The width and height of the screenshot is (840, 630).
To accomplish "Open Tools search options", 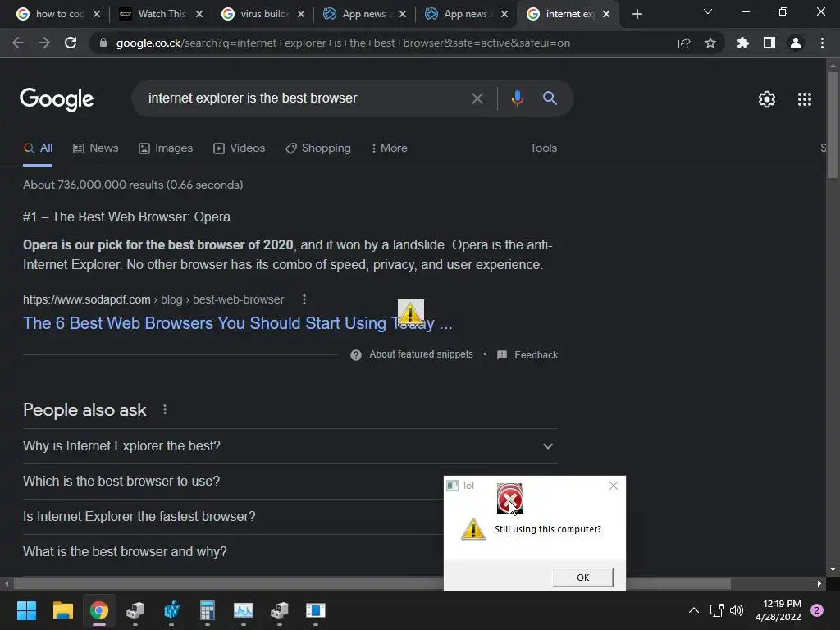I will 543,148.
